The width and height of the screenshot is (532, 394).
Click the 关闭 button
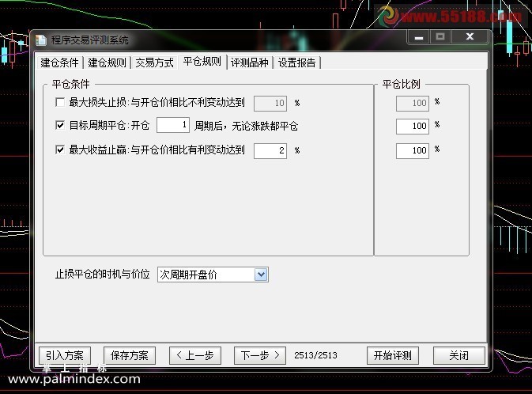coord(459,355)
